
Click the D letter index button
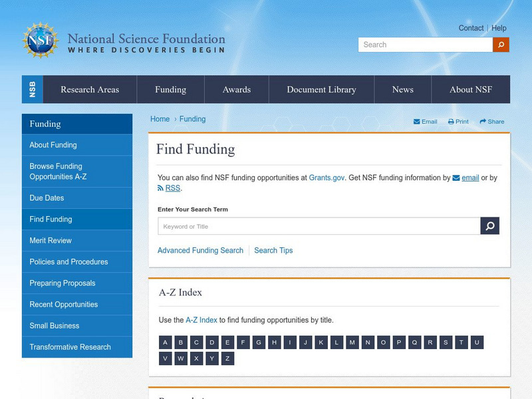point(212,342)
